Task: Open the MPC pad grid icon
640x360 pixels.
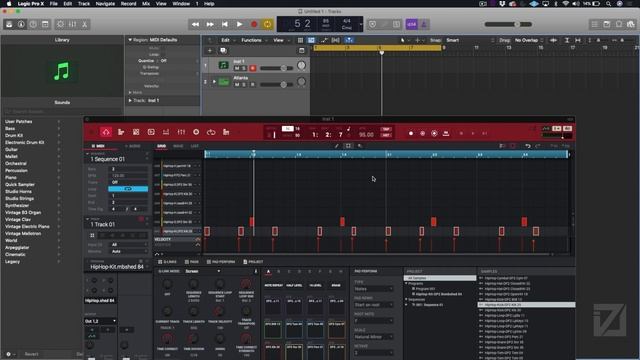Action: [x=136, y=132]
